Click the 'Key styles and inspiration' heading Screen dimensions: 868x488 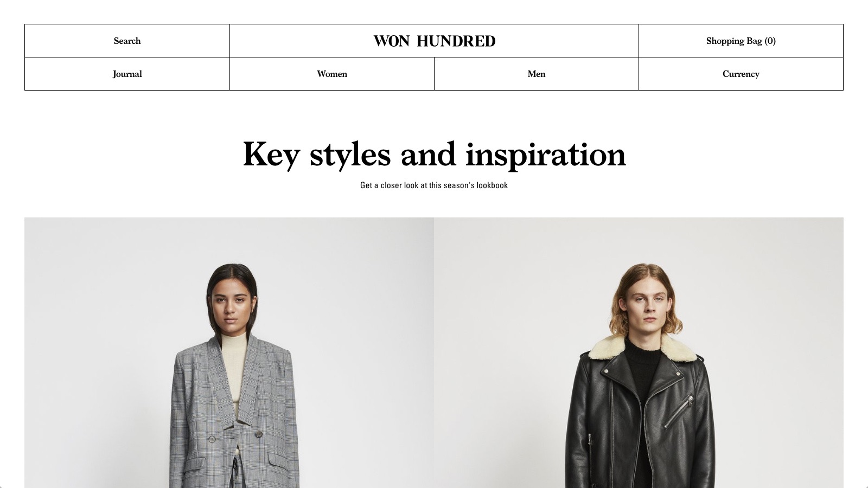[434, 155]
